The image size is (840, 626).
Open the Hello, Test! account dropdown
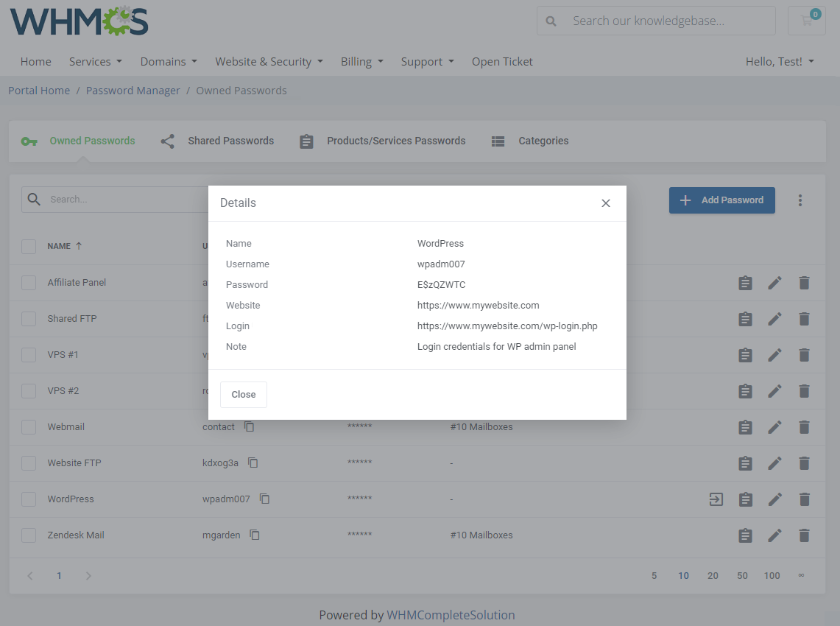tap(780, 62)
